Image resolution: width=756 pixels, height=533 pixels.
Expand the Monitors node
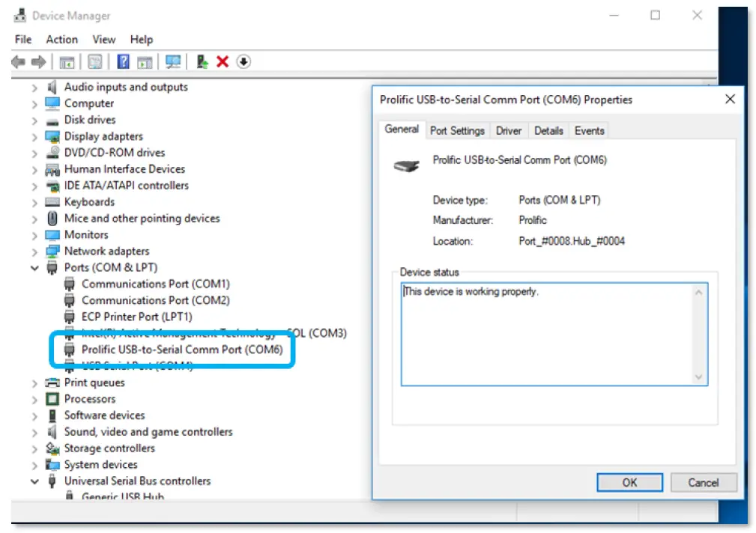pyautogui.click(x=34, y=235)
